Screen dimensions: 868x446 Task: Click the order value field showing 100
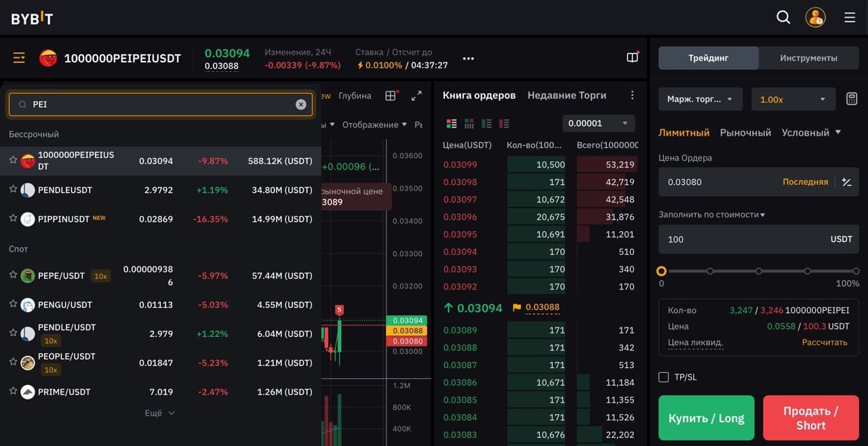pyautogui.click(x=759, y=239)
